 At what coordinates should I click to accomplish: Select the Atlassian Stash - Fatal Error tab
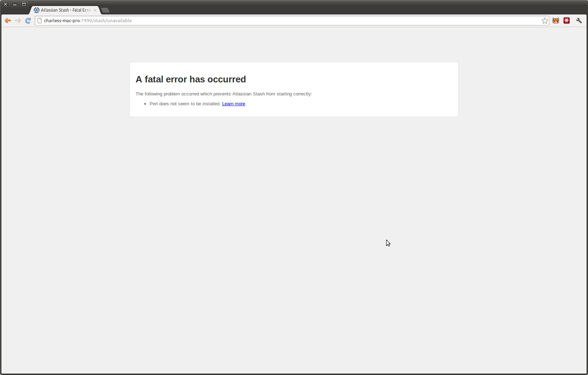65,10
